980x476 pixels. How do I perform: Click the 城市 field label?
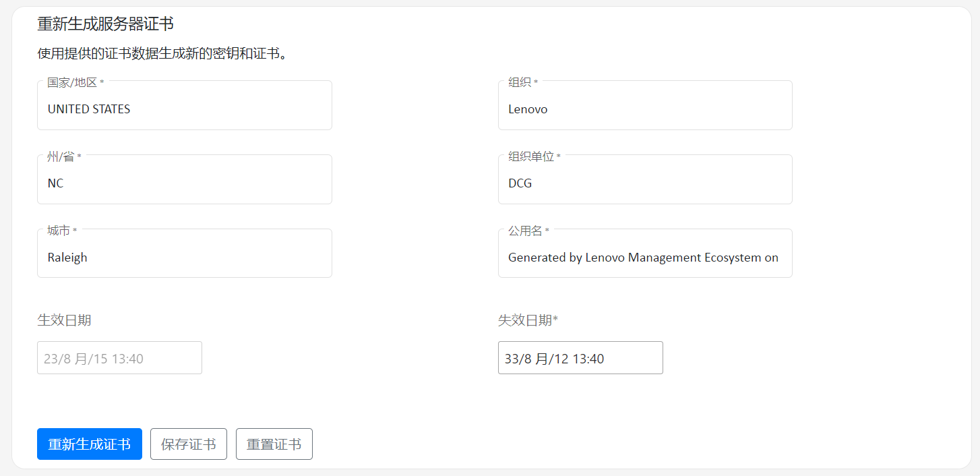(x=62, y=231)
